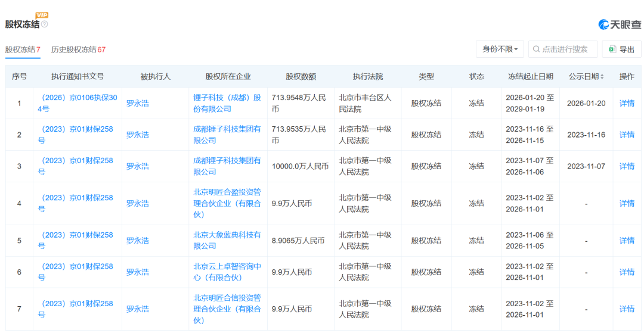
Task: Switch to the 股权冻结 7 tab
Action: (23, 49)
